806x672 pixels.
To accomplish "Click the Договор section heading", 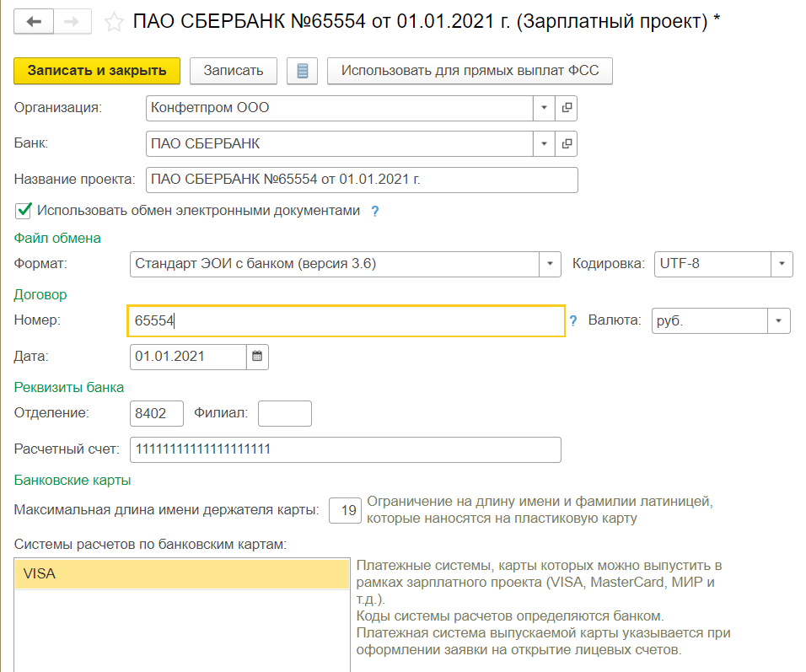I will pos(40,294).
